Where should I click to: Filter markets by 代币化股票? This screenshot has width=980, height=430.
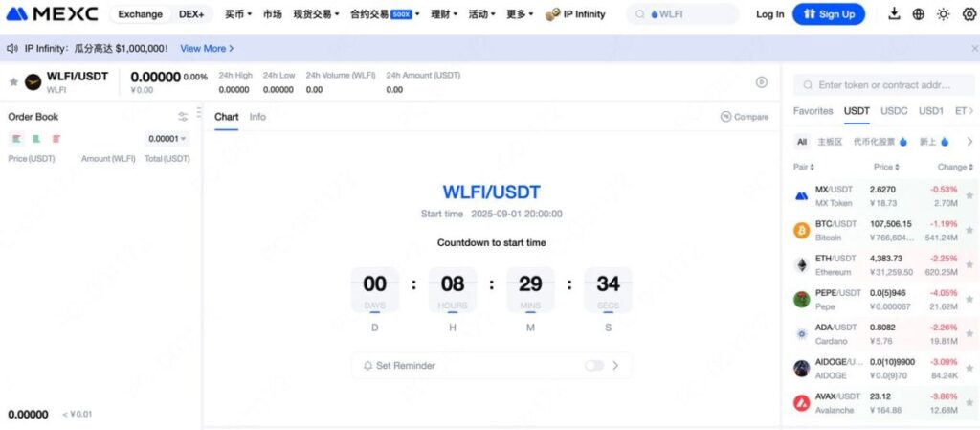click(x=880, y=142)
